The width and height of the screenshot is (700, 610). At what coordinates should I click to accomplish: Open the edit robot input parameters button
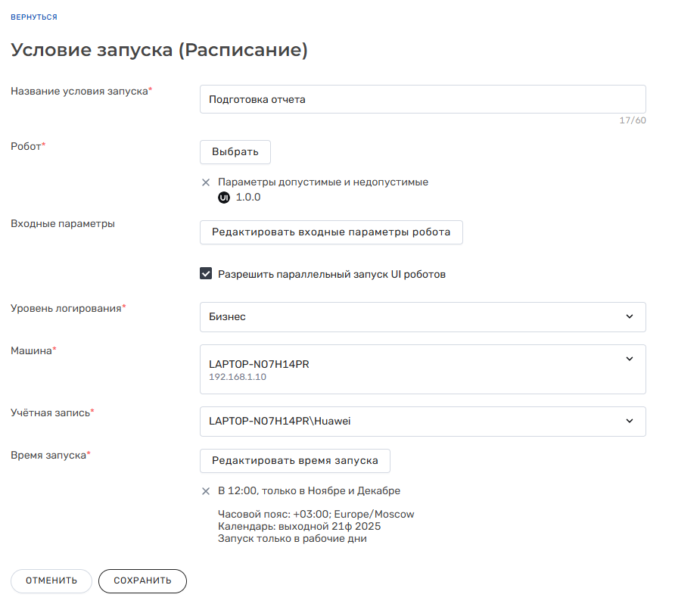331,232
